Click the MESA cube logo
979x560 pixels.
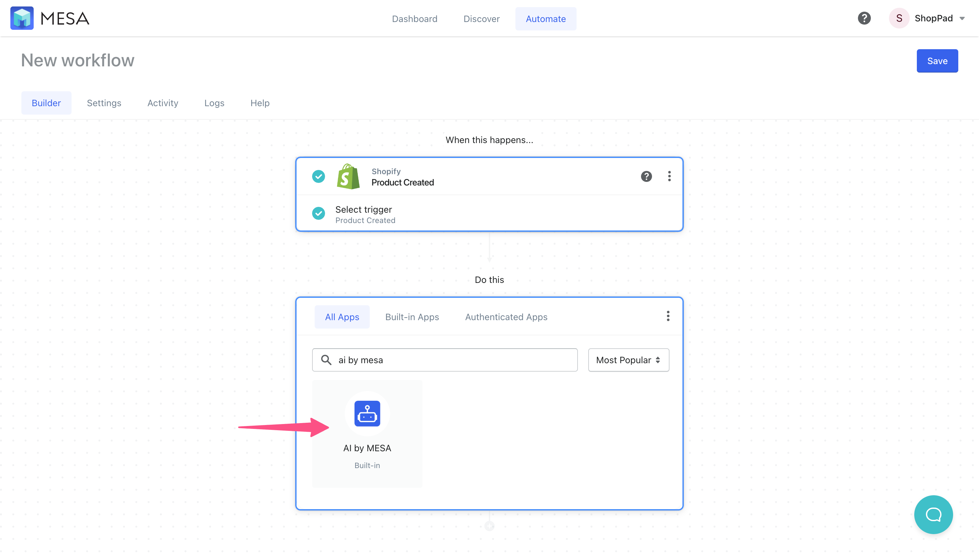[x=22, y=18]
